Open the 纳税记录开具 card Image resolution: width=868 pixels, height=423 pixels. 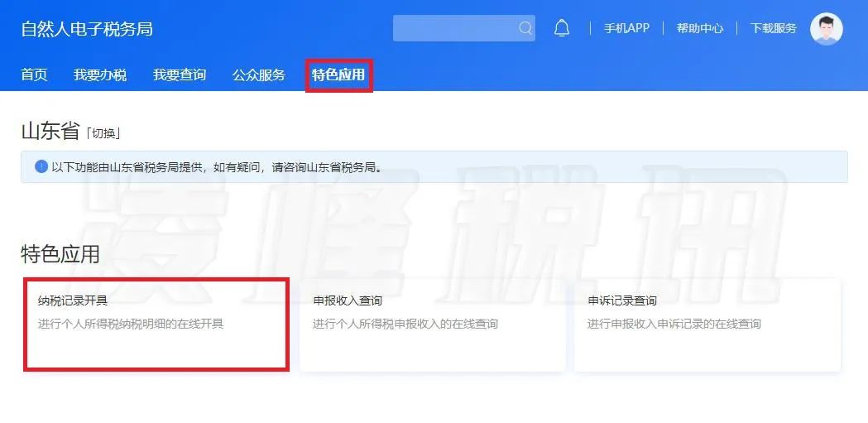click(x=156, y=324)
